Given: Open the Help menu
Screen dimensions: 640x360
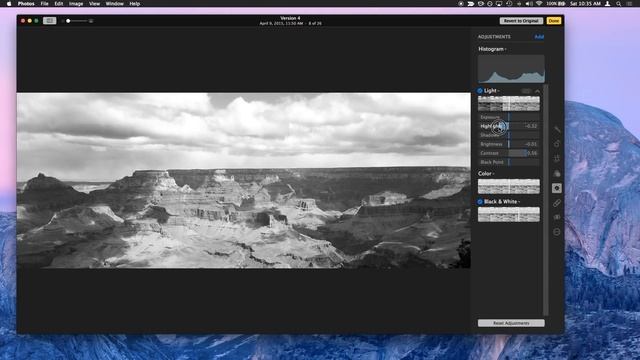Looking at the screenshot, I should tap(135, 4).
